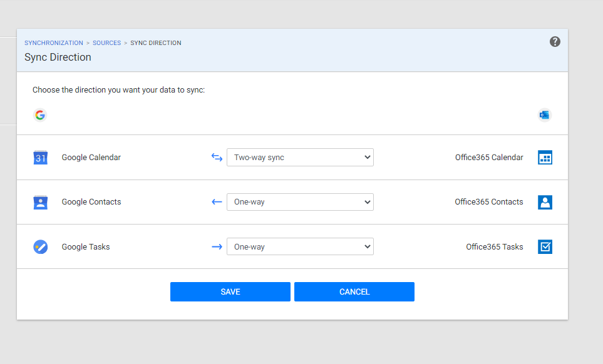The image size is (603, 364).
Task: Click the two-way arrows icon for Calendar
Action: (217, 158)
